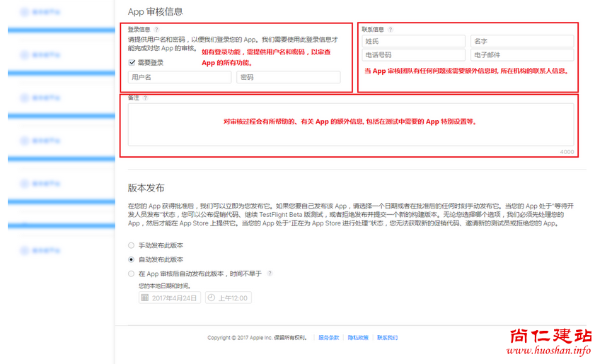Show help for 时间不早于 release option
Screen dimensions: 595x364
pyautogui.click(x=270, y=273)
